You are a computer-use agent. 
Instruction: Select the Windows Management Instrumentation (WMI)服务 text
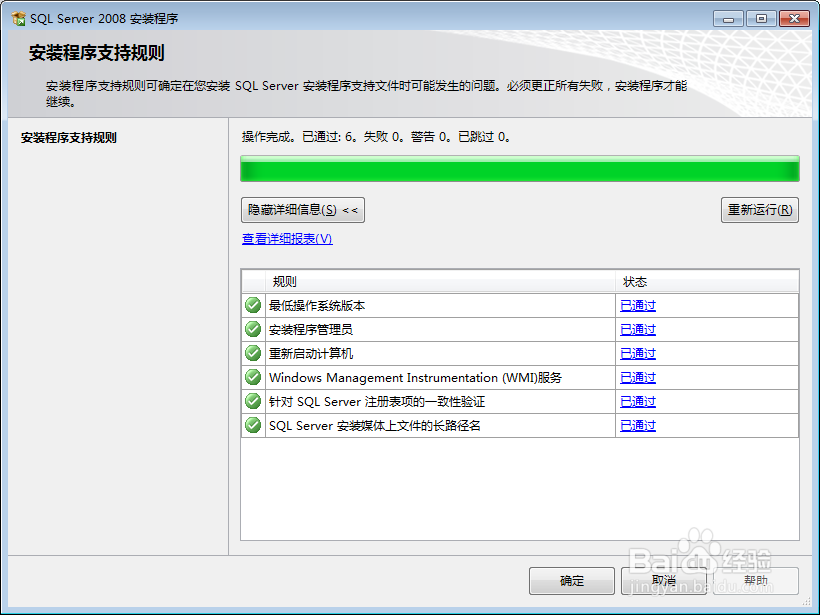pos(415,378)
